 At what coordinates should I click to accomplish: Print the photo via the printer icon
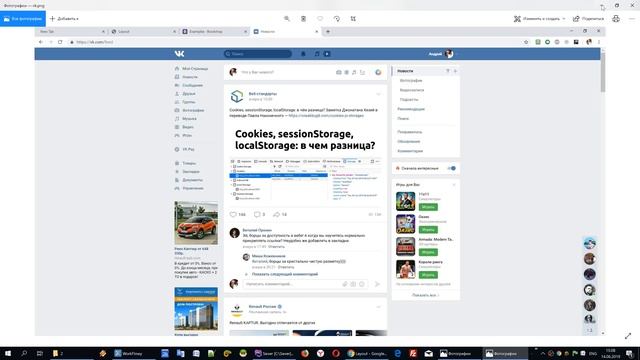[x=616, y=19]
